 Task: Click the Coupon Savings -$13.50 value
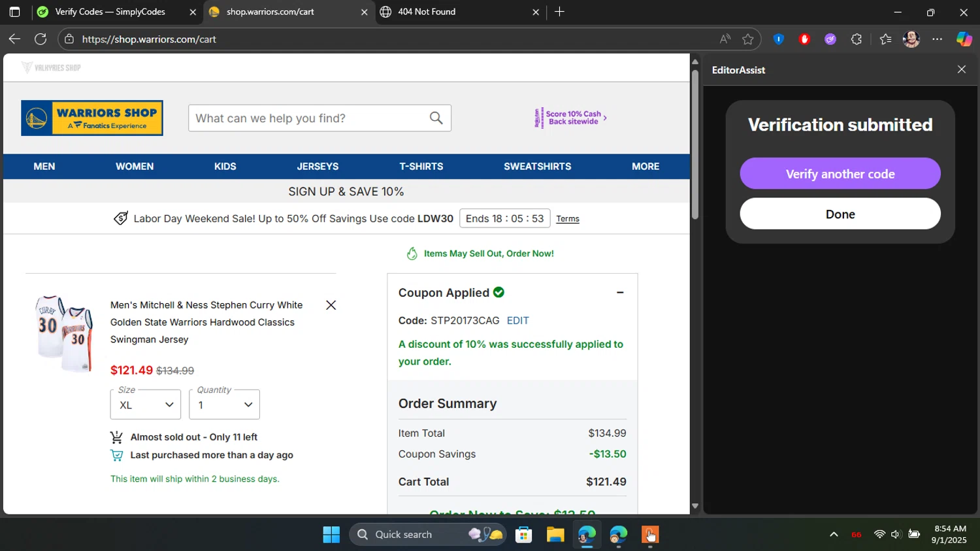(x=608, y=454)
